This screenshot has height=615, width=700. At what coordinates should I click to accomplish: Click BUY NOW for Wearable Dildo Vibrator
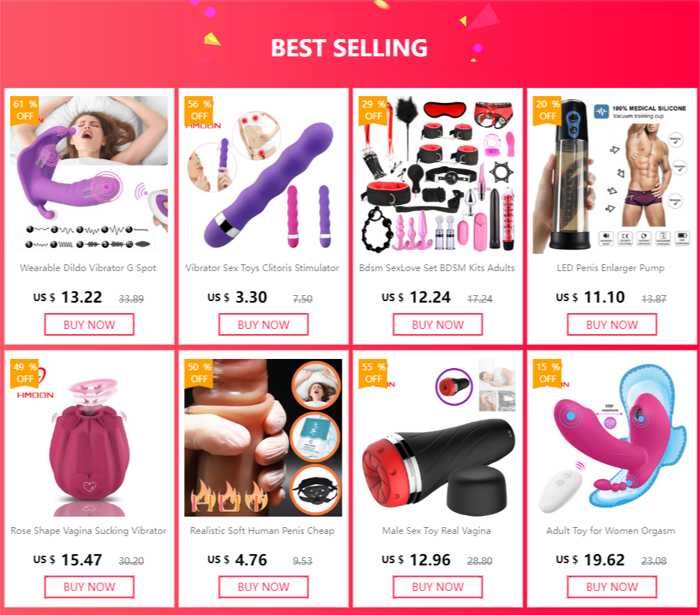pyautogui.click(x=89, y=324)
